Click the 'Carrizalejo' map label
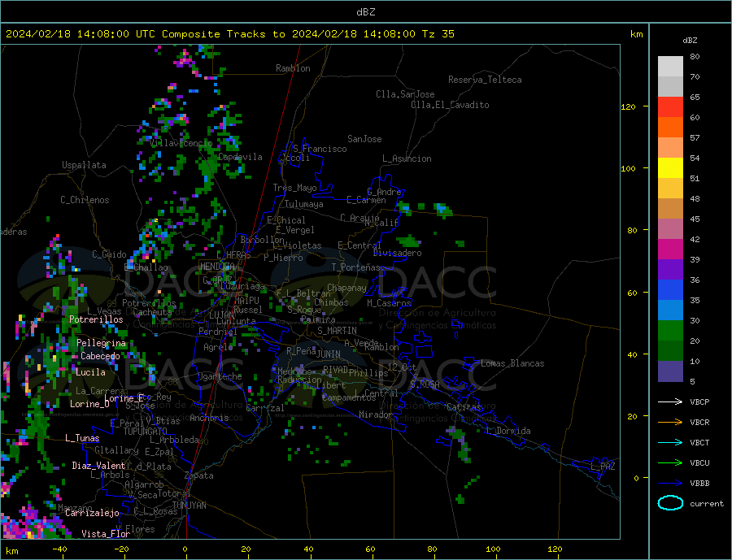The image size is (732, 560). point(92,514)
